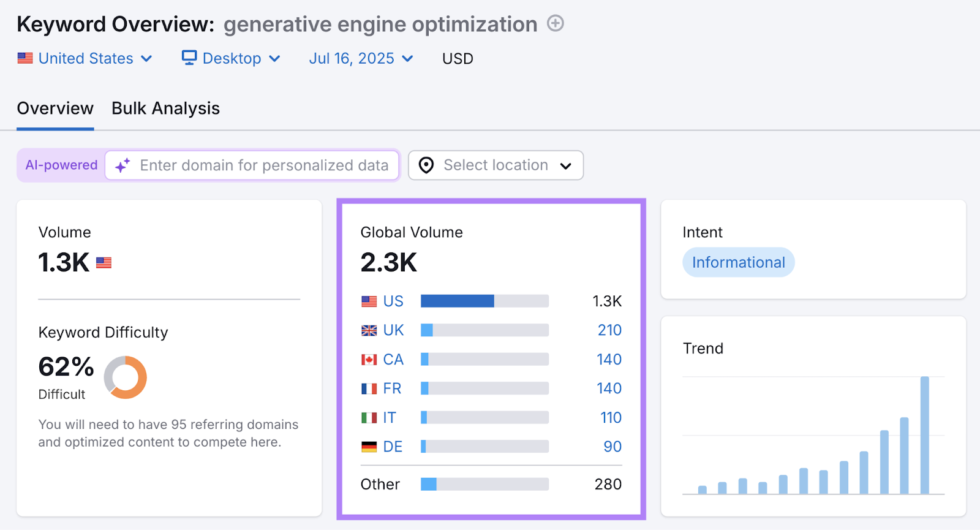
Task: Click the Keyword Difficulty donut chart
Action: coord(126,377)
